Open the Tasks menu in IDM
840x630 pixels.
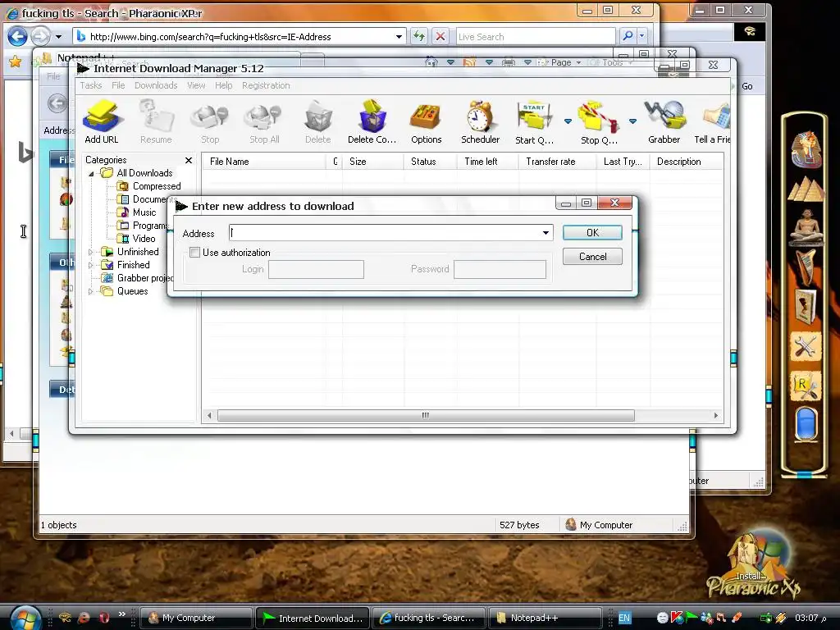tap(90, 85)
